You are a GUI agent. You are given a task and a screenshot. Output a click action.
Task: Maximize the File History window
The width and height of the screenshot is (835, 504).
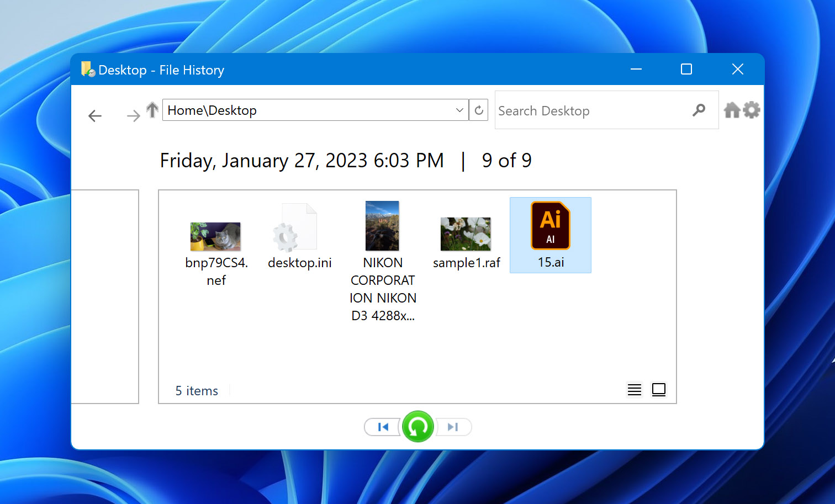686,69
